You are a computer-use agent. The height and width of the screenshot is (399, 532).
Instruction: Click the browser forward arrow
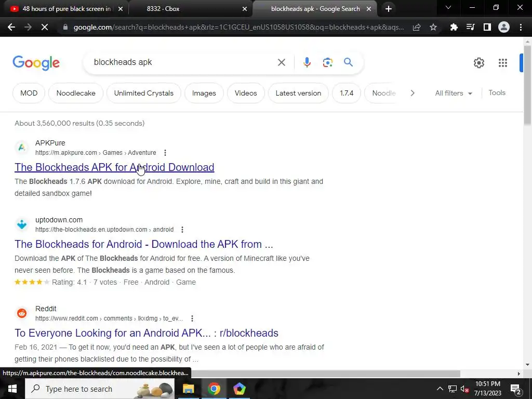tap(28, 27)
